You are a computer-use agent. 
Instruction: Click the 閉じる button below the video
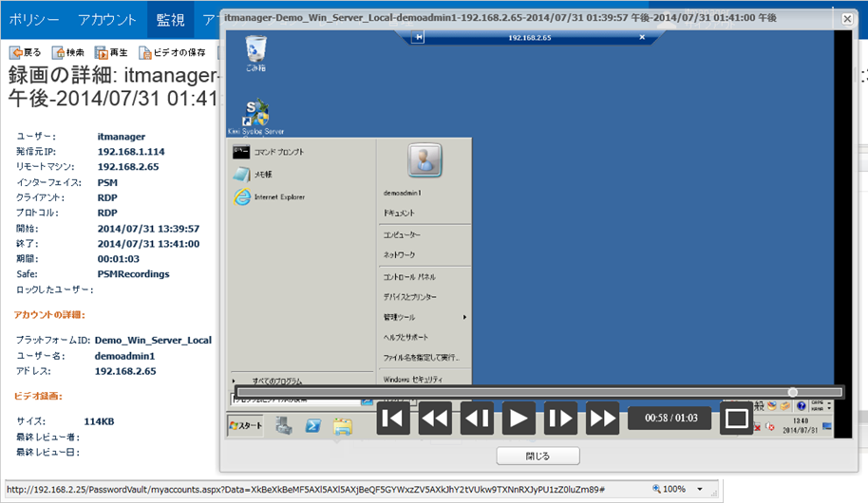pyautogui.click(x=538, y=456)
